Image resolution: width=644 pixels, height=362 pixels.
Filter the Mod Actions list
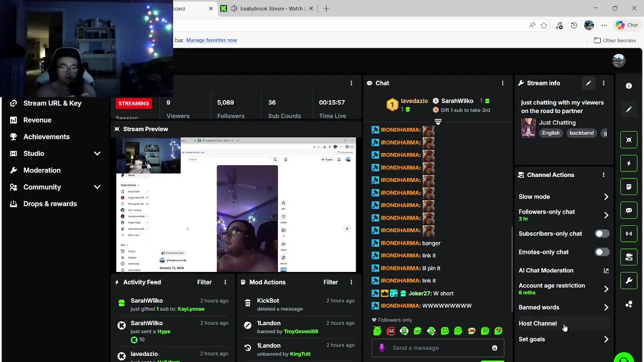(331, 282)
